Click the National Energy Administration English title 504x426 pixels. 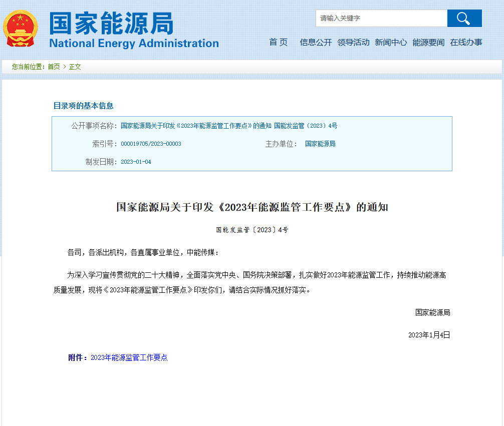(x=134, y=44)
